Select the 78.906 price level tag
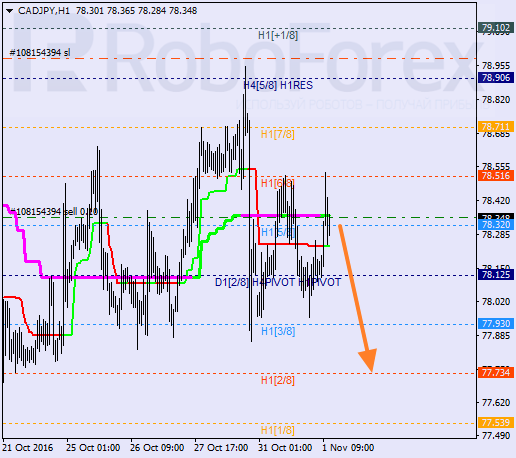Image resolution: width=516 pixels, height=458 pixels. pyautogui.click(x=496, y=78)
